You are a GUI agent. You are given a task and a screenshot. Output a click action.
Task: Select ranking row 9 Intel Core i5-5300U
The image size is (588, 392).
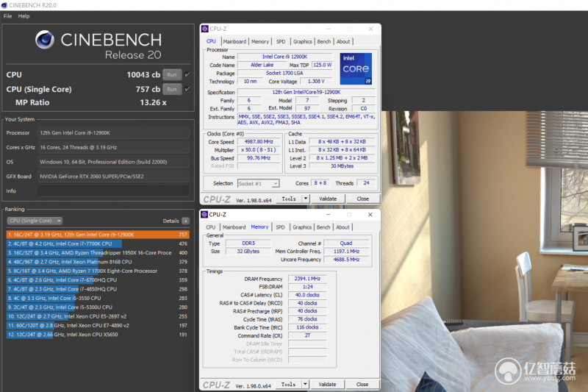pyautogui.click(x=98, y=307)
